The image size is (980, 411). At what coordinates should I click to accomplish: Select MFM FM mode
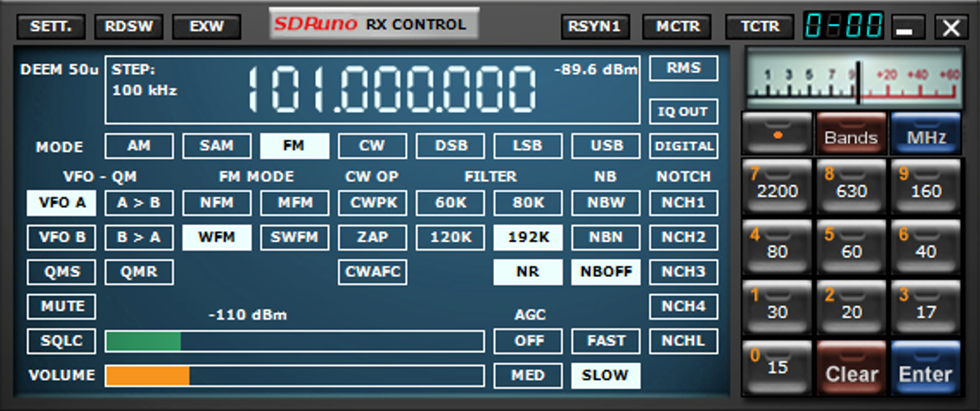[294, 203]
